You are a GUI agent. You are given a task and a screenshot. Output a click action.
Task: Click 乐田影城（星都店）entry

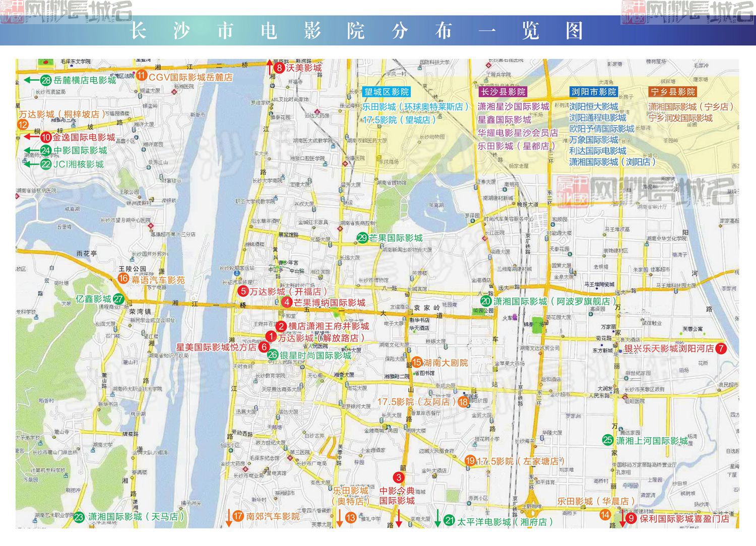(x=517, y=146)
